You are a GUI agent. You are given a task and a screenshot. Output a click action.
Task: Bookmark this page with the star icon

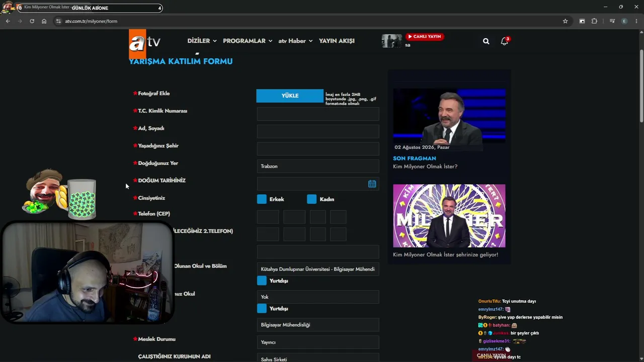click(565, 21)
